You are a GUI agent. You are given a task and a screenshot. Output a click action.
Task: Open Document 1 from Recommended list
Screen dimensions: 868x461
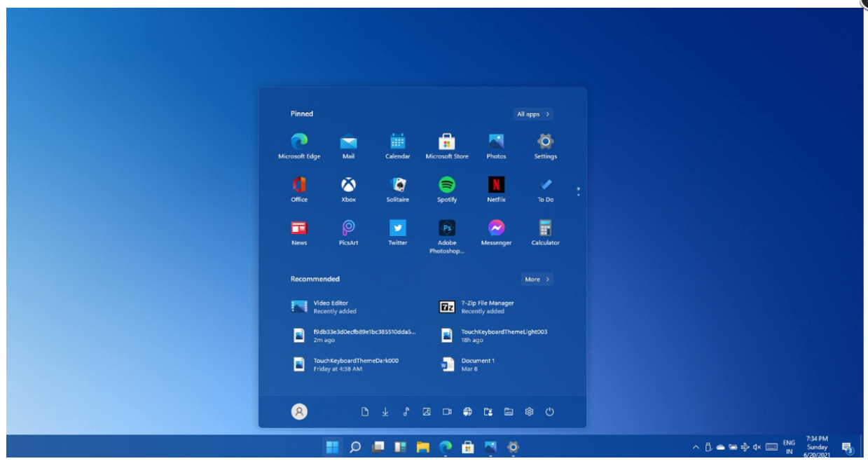pos(478,364)
